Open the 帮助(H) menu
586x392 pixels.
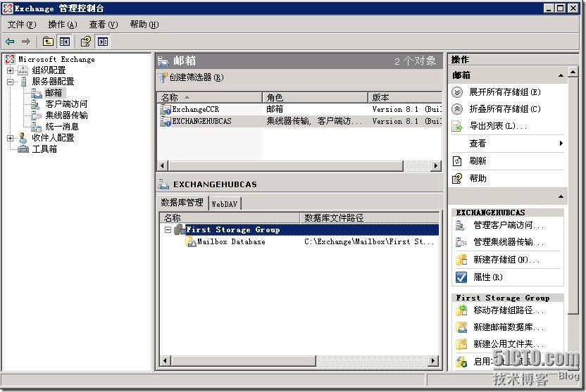click(x=144, y=25)
